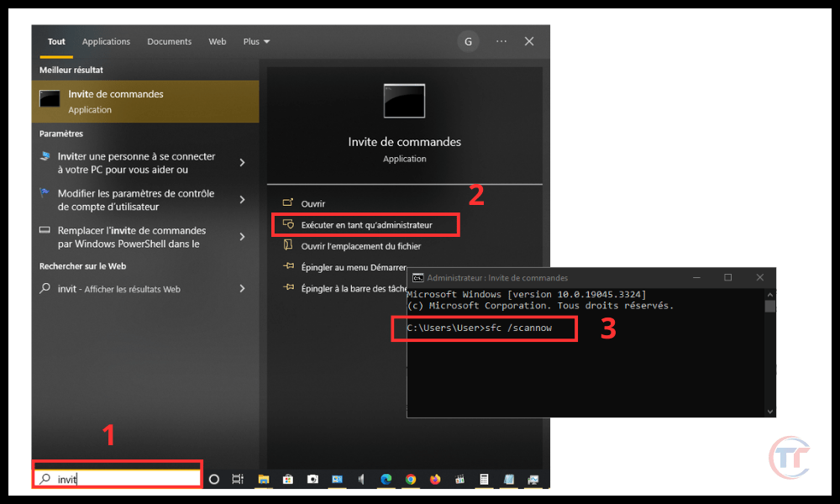The width and height of the screenshot is (840, 504).
Task: Switch to the Tout tab
Action: pyautogui.click(x=56, y=42)
